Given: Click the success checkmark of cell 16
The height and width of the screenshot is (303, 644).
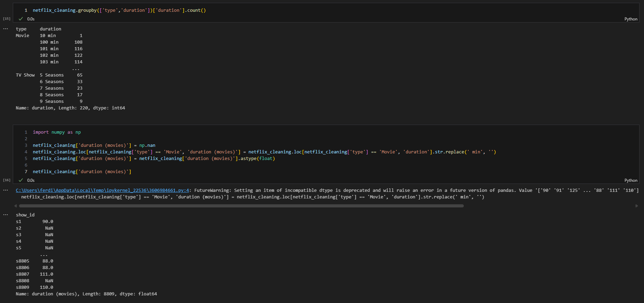Looking at the screenshot, I should click(21, 180).
